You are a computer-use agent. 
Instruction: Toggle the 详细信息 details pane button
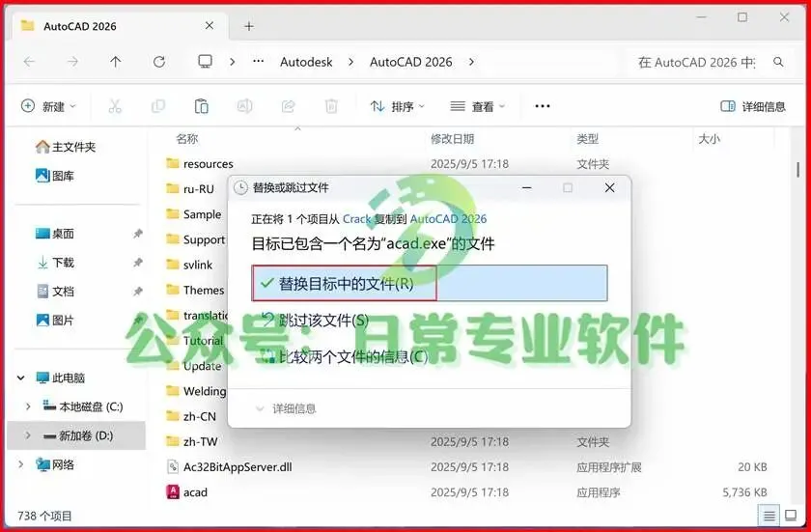click(752, 106)
